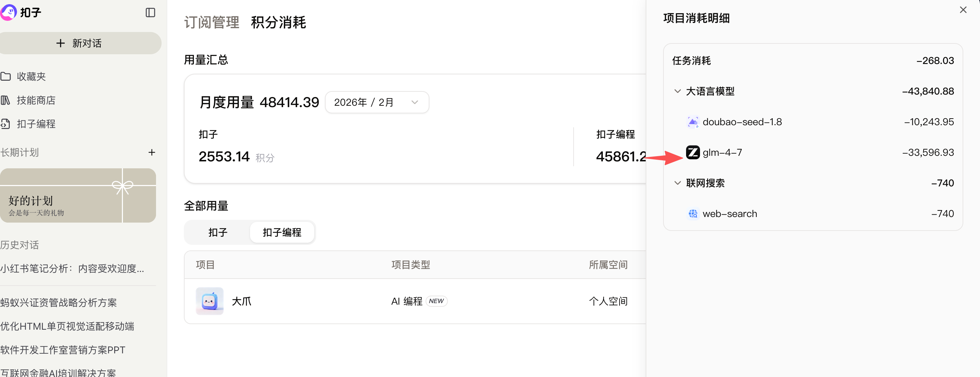The height and width of the screenshot is (377, 980).
Task: Click the glm-4-7 model icon
Action: click(x=692, y=152)
